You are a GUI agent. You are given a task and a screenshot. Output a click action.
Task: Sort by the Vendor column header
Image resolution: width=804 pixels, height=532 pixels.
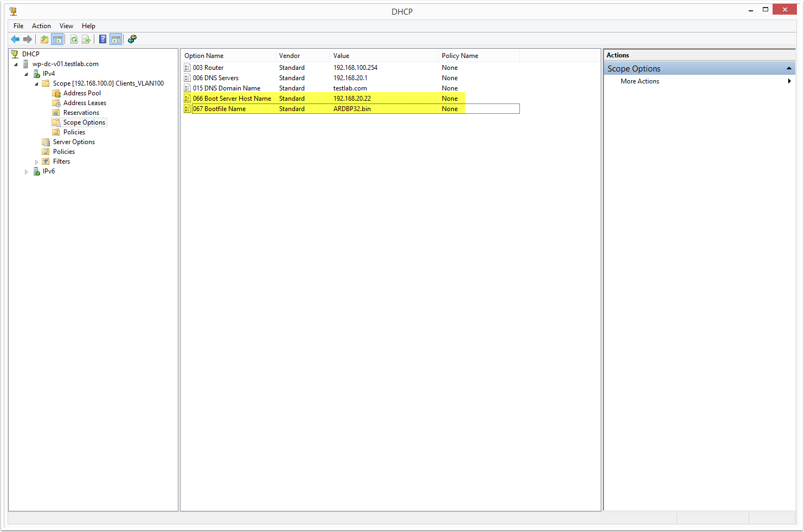click(x=303, y=56)
